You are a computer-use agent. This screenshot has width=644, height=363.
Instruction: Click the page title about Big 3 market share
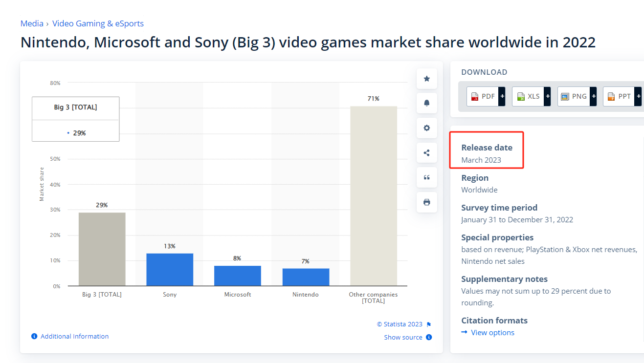coord(308,43)
